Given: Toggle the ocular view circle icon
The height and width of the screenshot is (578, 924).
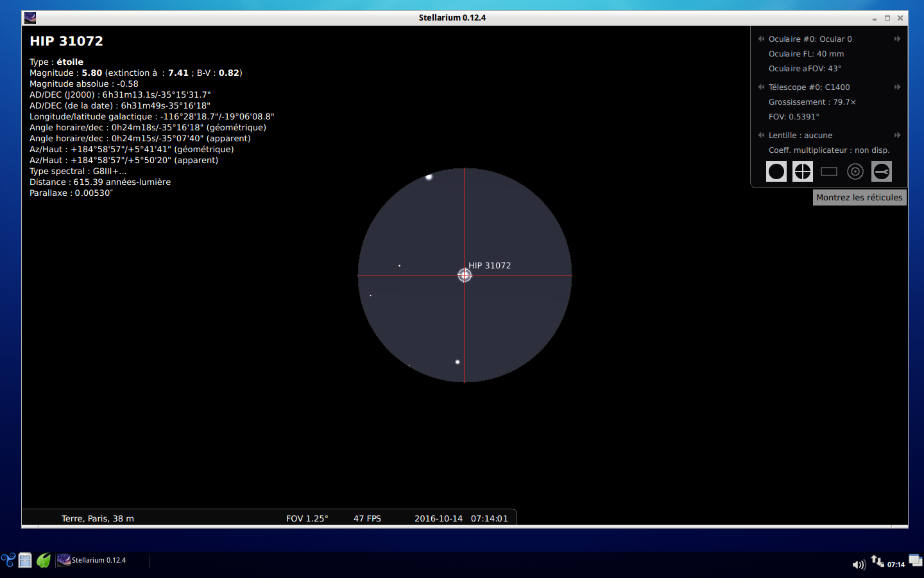Looking at the screenshot, I should 776,171.
